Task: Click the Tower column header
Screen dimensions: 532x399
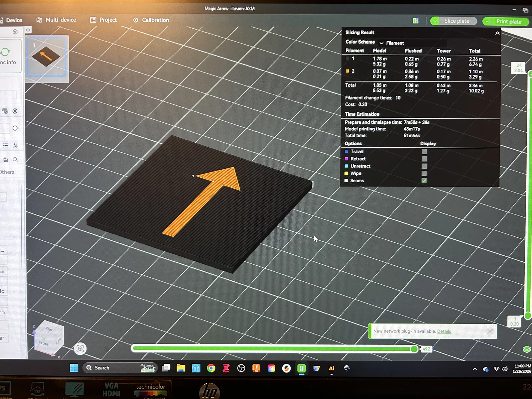Action: (444, 51)
